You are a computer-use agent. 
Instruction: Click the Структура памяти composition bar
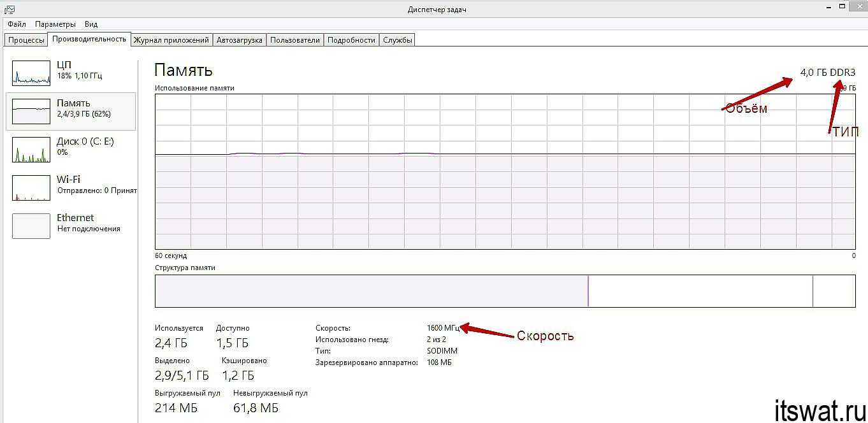pos(505,291)
